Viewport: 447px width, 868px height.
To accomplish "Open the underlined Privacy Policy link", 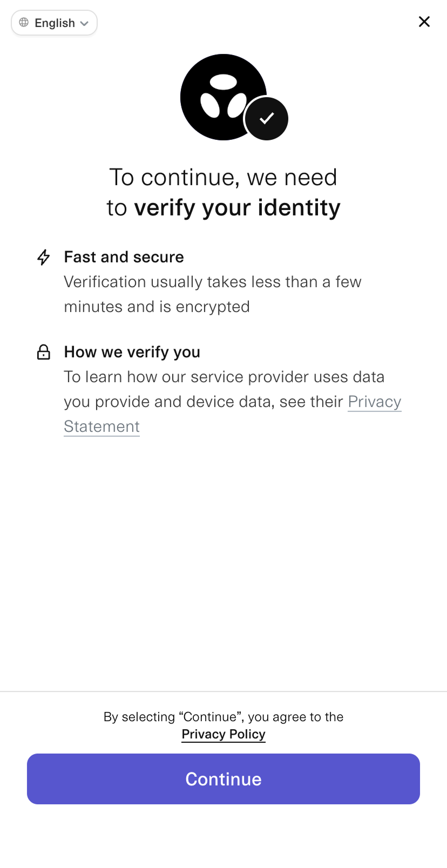I will (223, 734).
